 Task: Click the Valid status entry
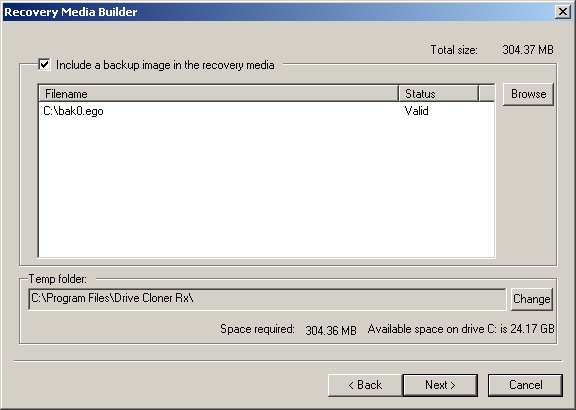[417, 111]
